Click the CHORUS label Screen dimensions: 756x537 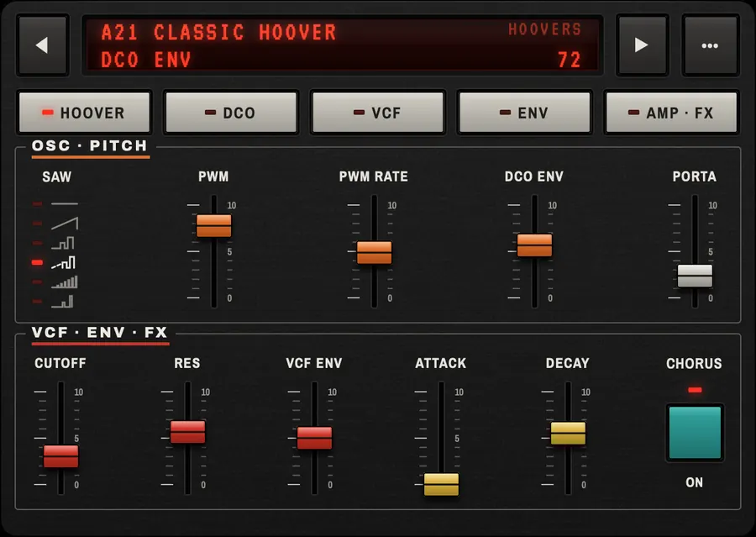click(694, 363)
